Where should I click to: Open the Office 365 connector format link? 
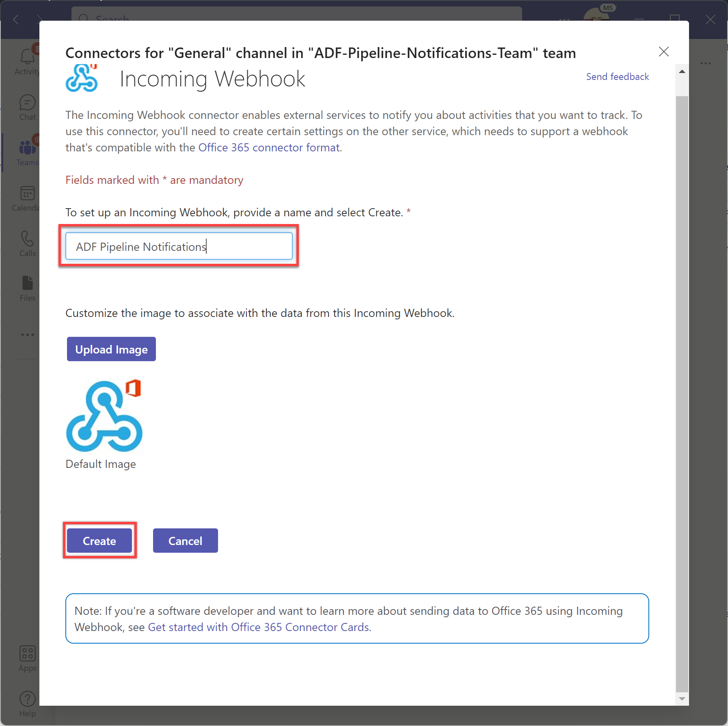(269, 148)
